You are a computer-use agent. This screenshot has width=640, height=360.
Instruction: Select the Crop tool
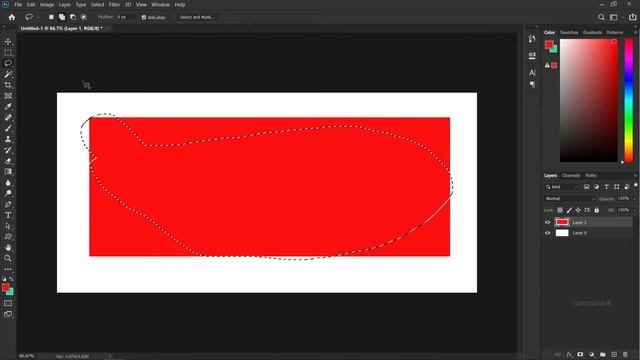pyautogui.click(x=8, y=85)
